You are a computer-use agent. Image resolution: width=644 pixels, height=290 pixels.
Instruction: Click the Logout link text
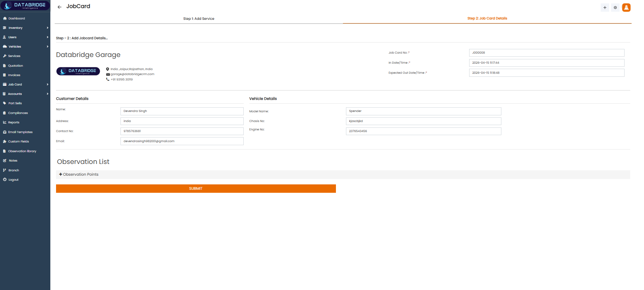[x=13, y=180]
